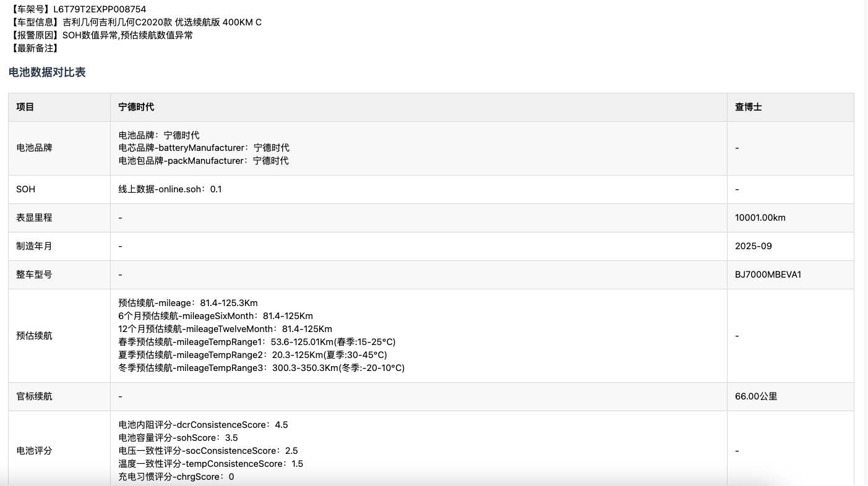Click the tempConsistenceScore 1.5 line

point(210,464)
